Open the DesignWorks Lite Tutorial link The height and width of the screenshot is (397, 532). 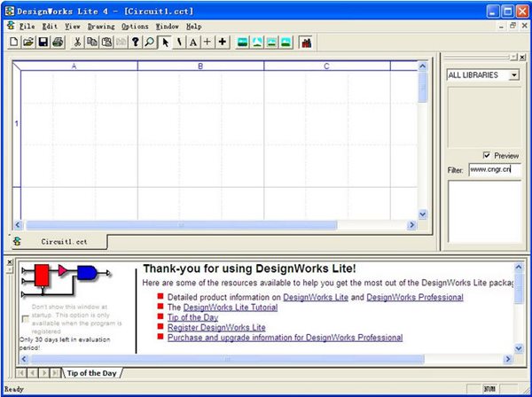[231, 307]
